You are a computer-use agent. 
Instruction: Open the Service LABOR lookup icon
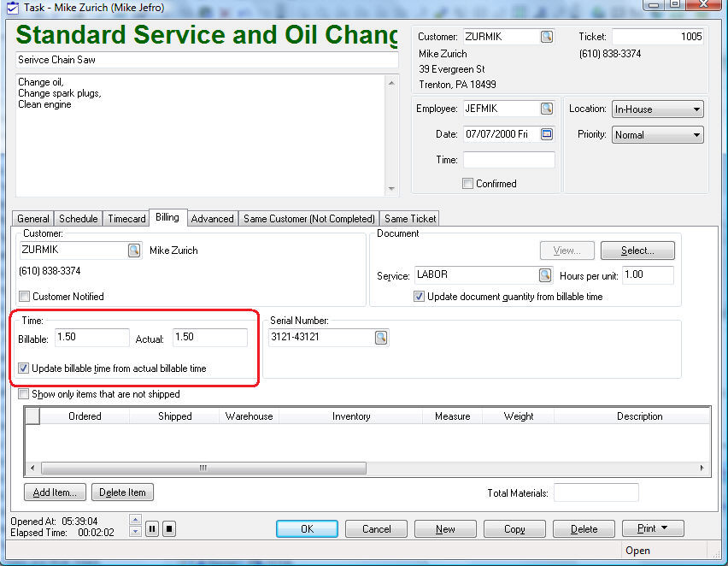(x=545, y=275)
